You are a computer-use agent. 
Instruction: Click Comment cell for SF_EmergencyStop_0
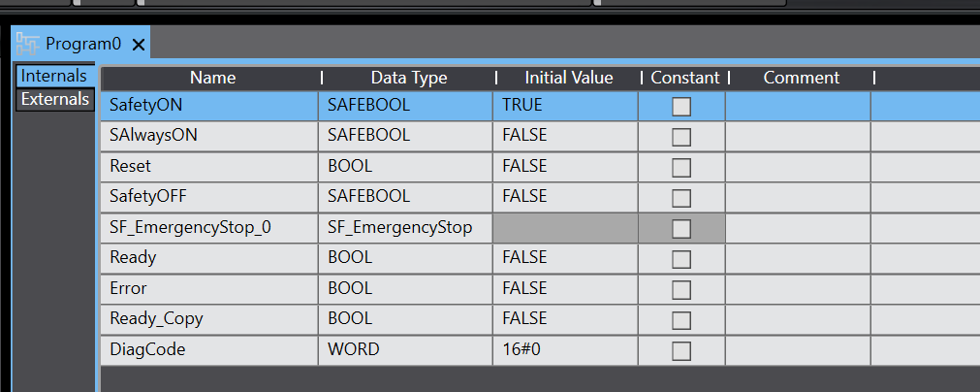click(798, 228)
